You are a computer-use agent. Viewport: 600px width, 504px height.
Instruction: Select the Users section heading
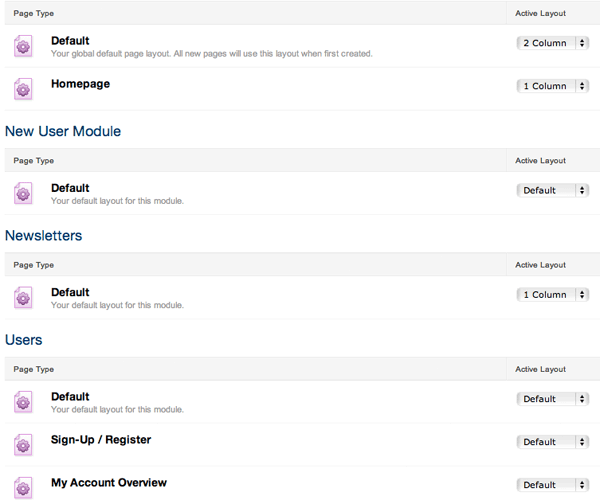(24, 340)
